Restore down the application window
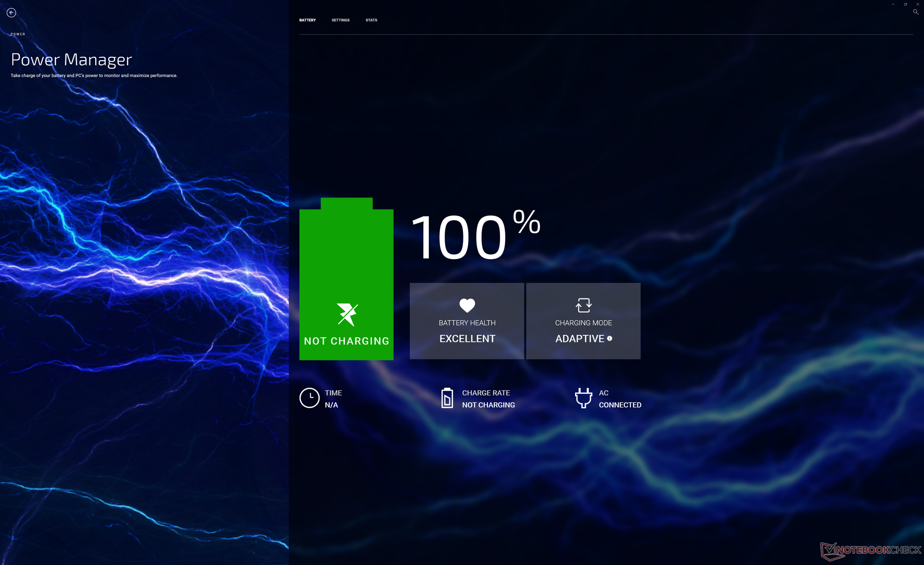The width and height of the screenshot is (924, 565). (x=905, y=4)
